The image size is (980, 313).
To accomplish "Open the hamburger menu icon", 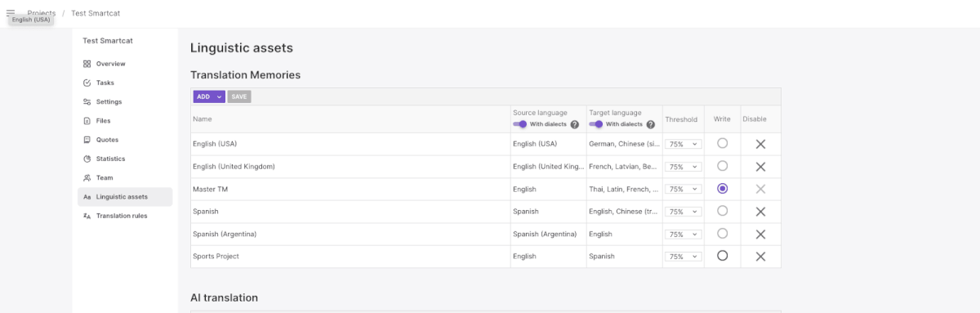I will coord(11,12).
